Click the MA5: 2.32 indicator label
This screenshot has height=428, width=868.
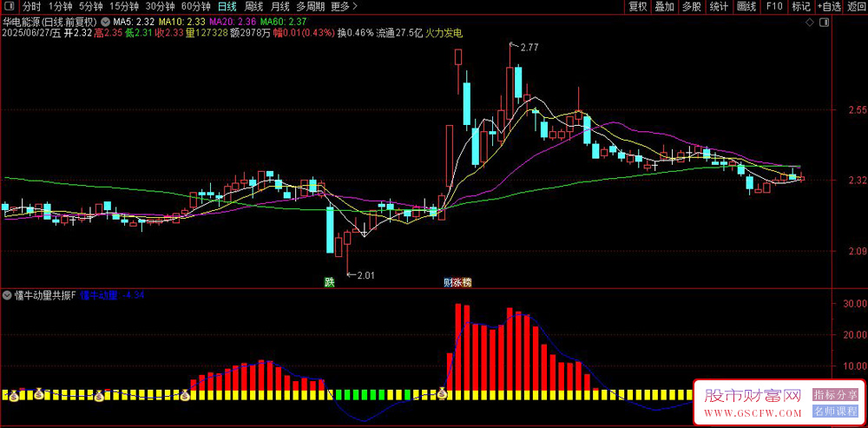(x=134, y=22)
